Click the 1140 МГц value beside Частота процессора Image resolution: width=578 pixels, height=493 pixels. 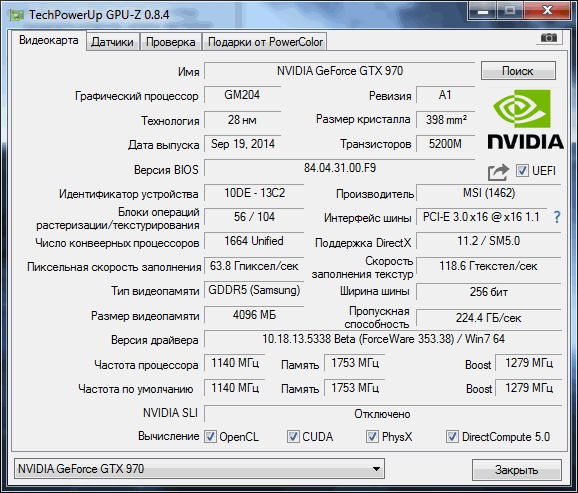[235, 364]
